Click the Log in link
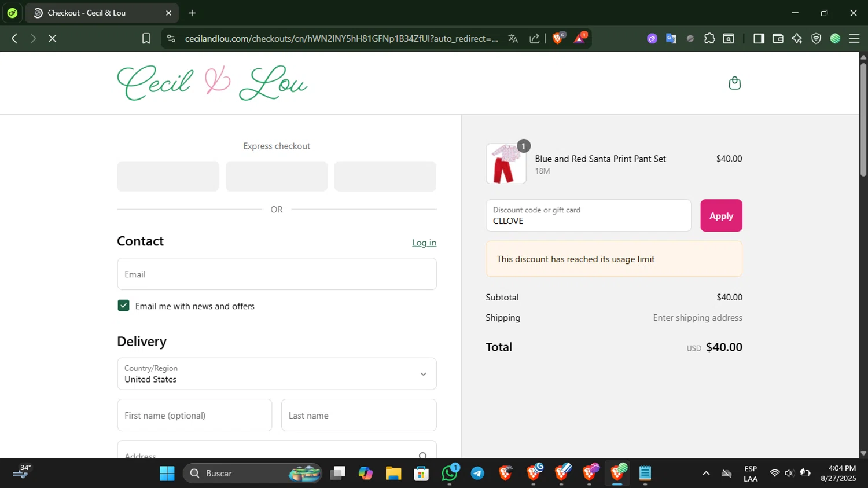The width and height of the screenshot is (868, 488). pos(424,243)
